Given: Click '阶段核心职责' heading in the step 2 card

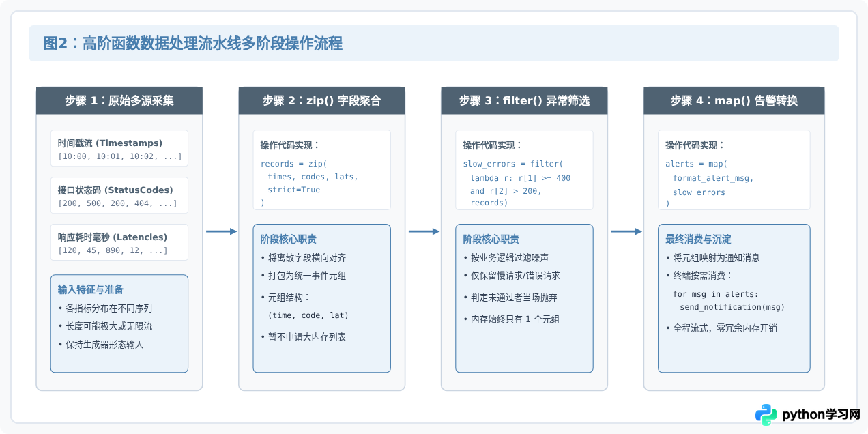Looking at the screenshot, I should tap(289, 239).
